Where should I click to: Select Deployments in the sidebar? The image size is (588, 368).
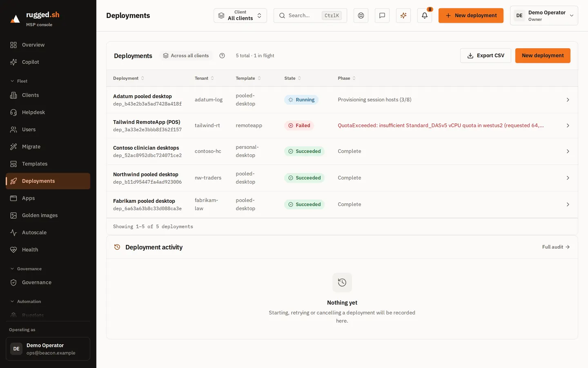pyautogui.click(x=48, y=181)
